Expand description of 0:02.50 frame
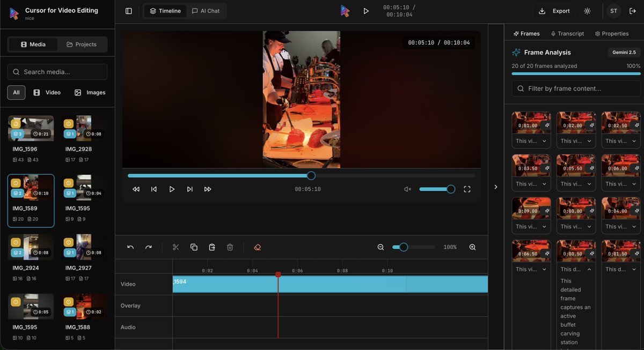The width and height of the screenshot is (644, 350). pos(621,141)
